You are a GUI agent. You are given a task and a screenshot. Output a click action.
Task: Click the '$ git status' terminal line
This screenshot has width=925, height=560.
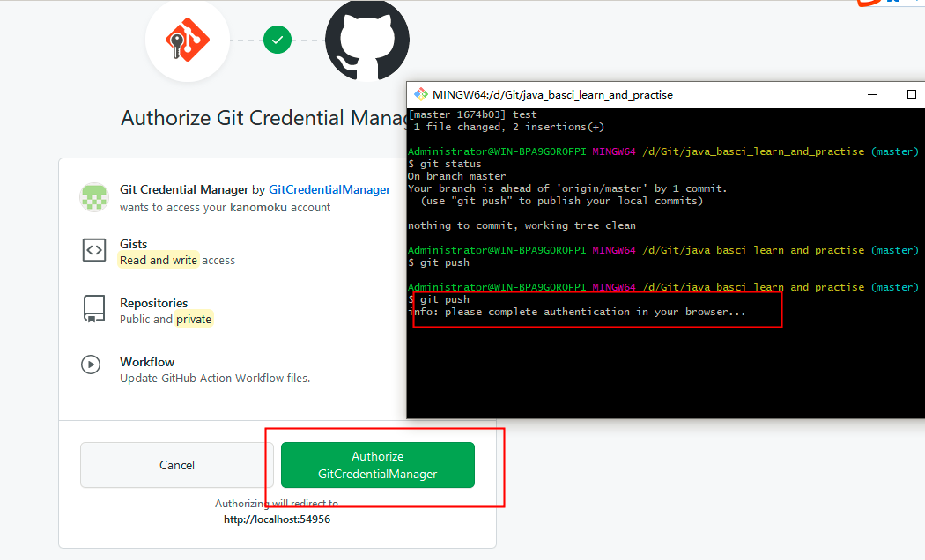pos(445,164)
